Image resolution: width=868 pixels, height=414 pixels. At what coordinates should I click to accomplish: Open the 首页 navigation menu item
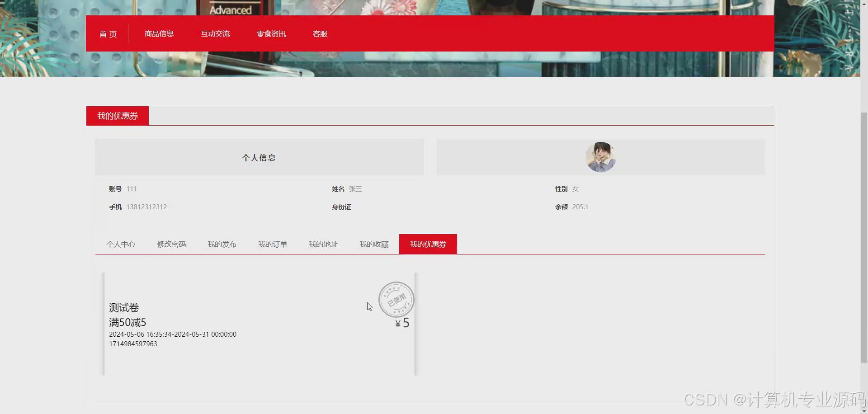click(108, 33)
